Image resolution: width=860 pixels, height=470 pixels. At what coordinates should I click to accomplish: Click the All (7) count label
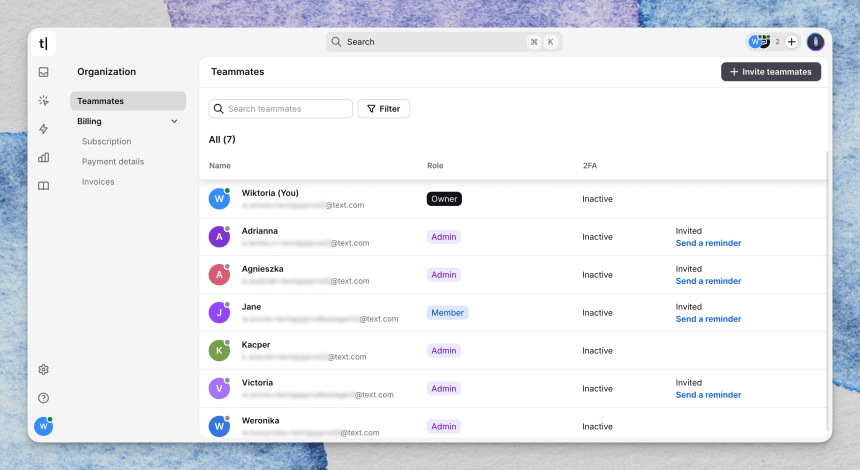pyautogui.click(x=222, y=139)
